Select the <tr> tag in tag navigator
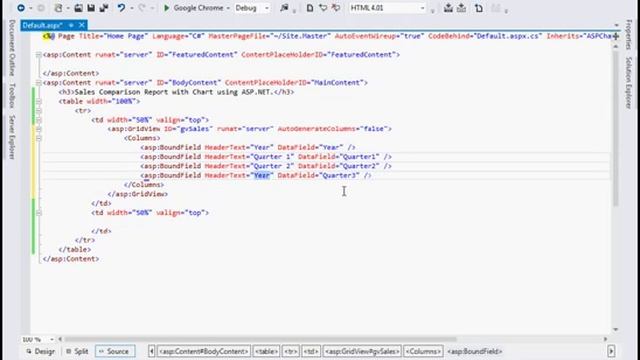The width and height of the screenshot is (640, 360). click(291, 351)
